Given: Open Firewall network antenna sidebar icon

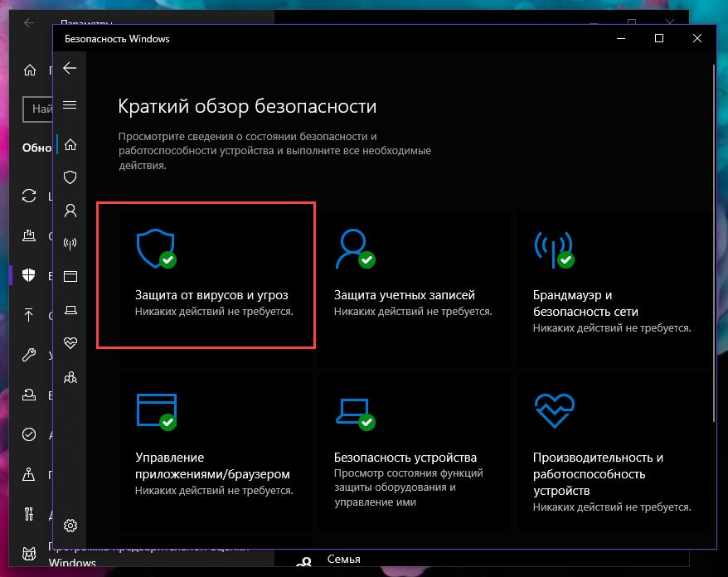Looking at the screenshot, I should coord(70,243).
